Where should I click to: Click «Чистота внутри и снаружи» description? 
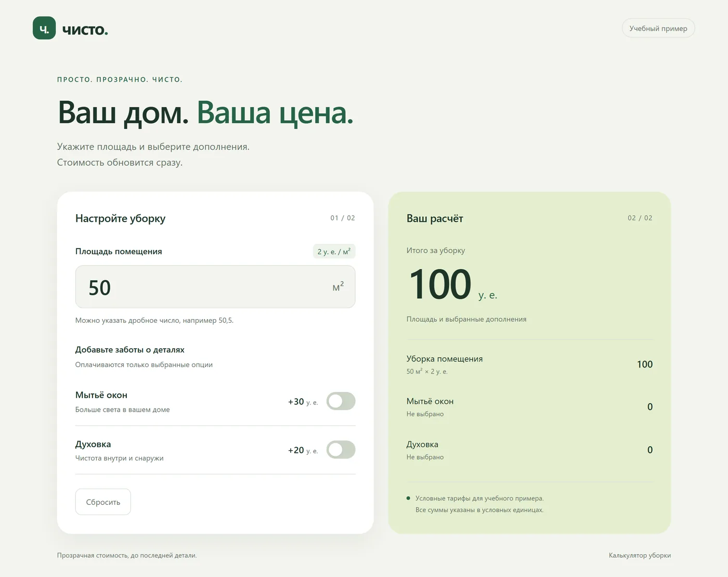120,458
